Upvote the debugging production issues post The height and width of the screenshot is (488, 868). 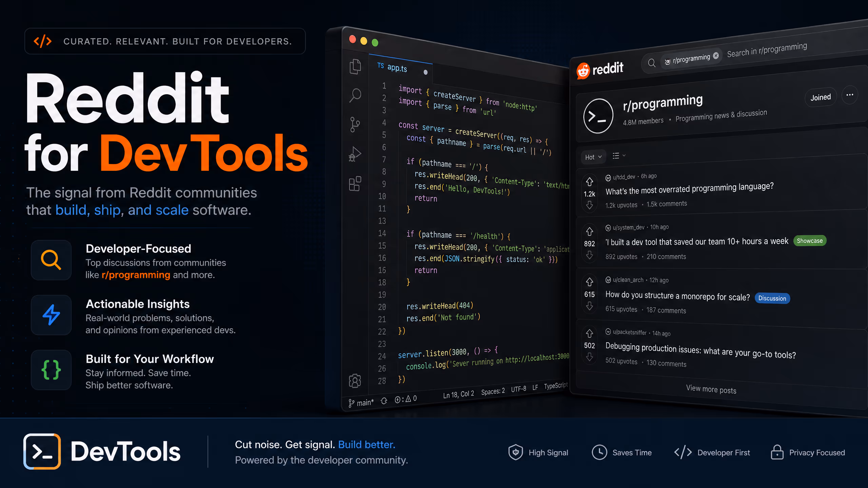pos(589,333)
